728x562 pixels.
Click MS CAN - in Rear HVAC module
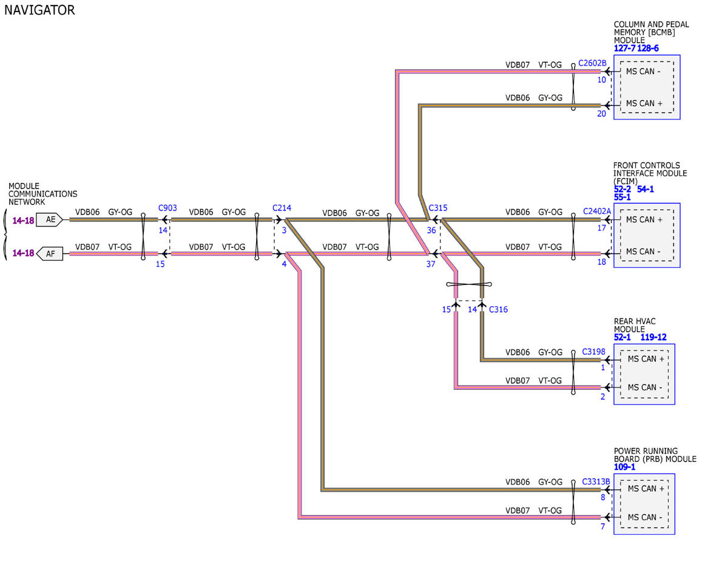click(x=645, y=387)
